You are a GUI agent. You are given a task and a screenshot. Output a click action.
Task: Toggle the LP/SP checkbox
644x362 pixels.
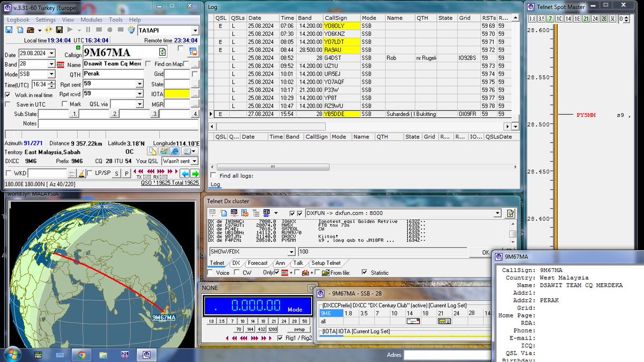click(90, 173)
